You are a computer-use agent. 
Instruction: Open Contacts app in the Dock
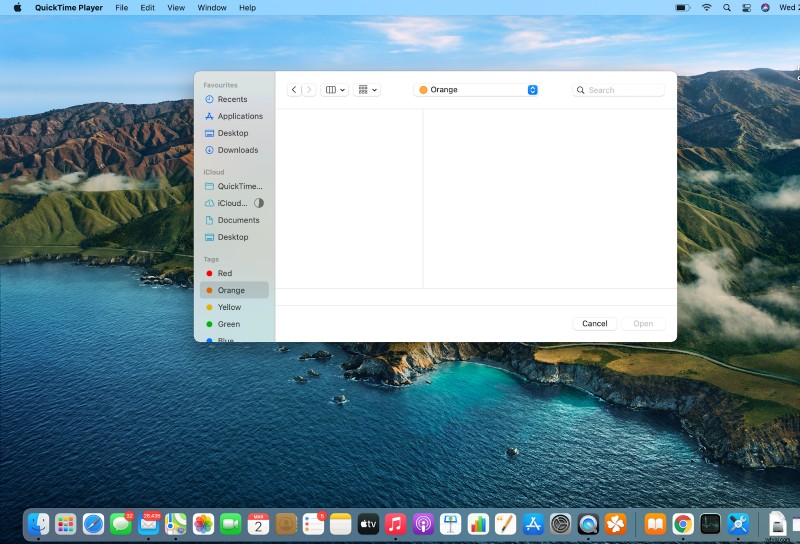286,524
